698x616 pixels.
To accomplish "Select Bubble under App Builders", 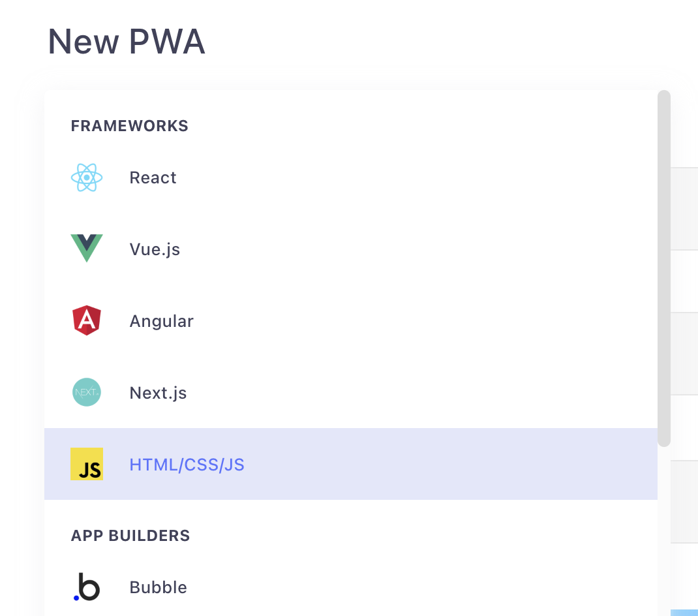I will click(x=351, y=587).
